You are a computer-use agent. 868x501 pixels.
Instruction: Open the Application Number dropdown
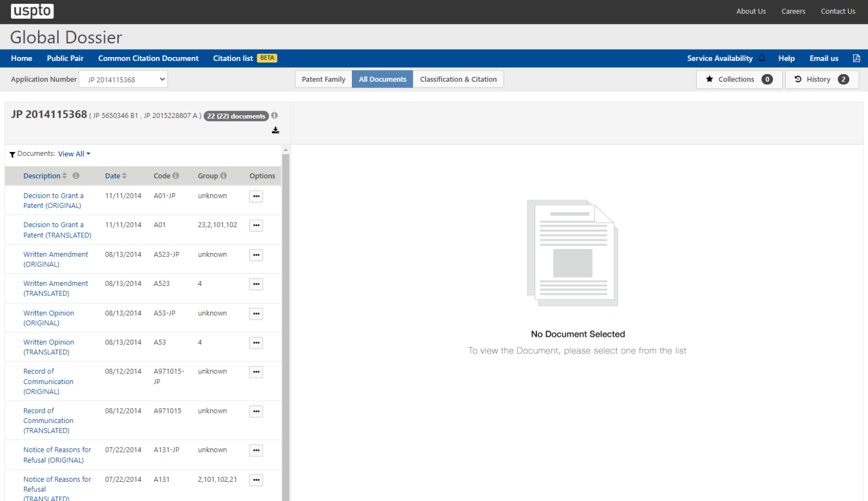pyautogui.click(x=123, y=80)
